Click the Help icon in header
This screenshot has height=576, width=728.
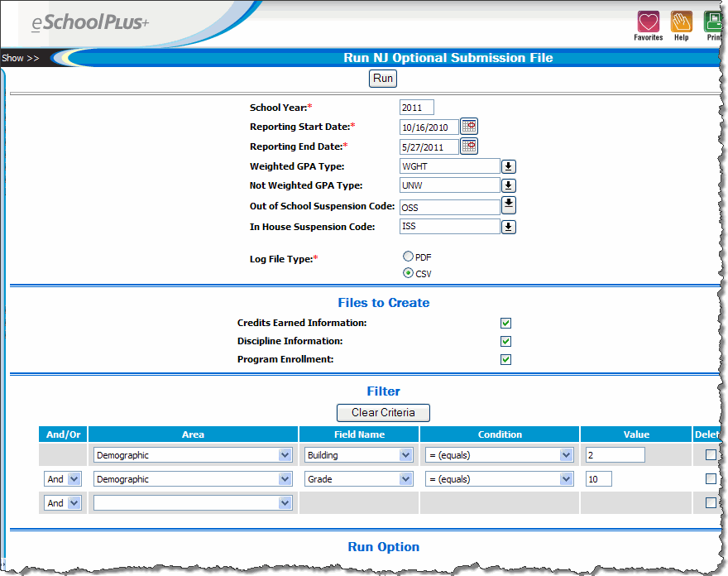tap(681, 22)
